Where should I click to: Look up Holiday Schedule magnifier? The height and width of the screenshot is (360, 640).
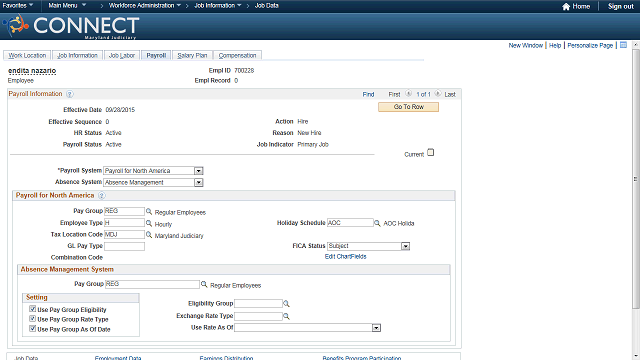[x=377, y=223]
